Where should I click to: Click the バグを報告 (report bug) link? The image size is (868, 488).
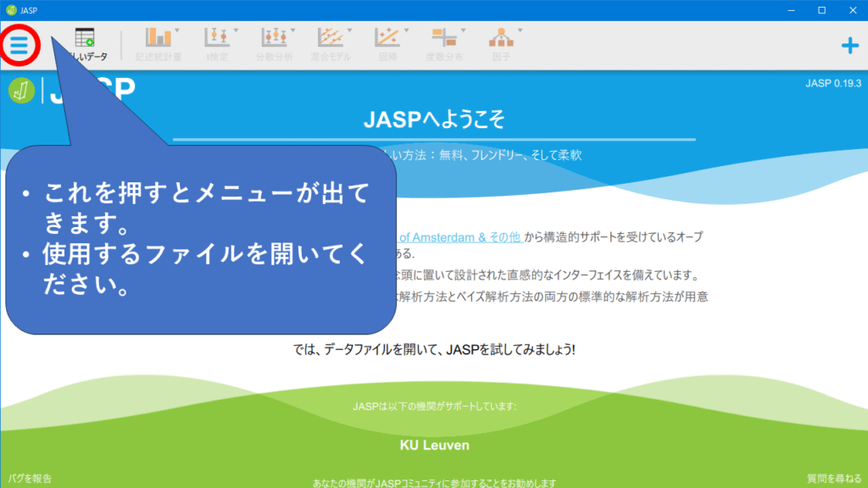30,479
